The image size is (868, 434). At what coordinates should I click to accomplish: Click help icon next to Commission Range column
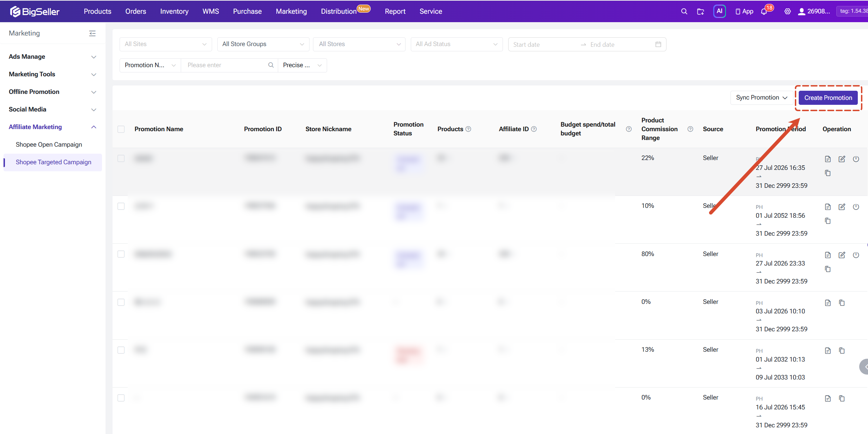click(x=690, y=129)
